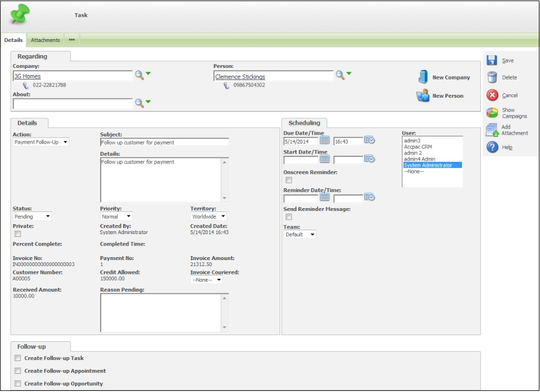Click the Delete trash can icon
Viewport: 540px width, 392px height.
pos(492,78)
